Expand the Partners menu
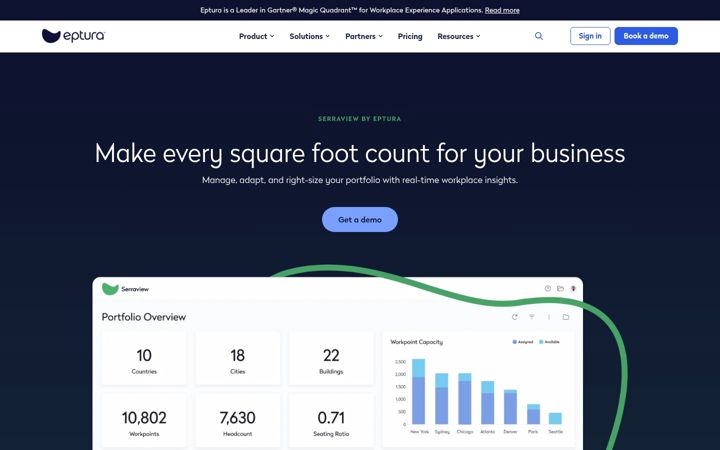 coord(364,36)
